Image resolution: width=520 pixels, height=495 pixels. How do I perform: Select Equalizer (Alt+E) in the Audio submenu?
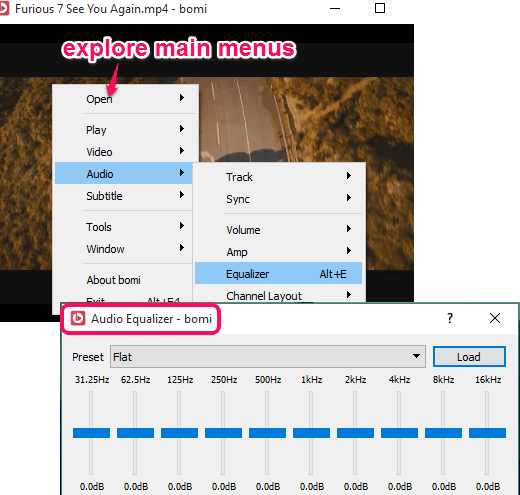[279, 273]
